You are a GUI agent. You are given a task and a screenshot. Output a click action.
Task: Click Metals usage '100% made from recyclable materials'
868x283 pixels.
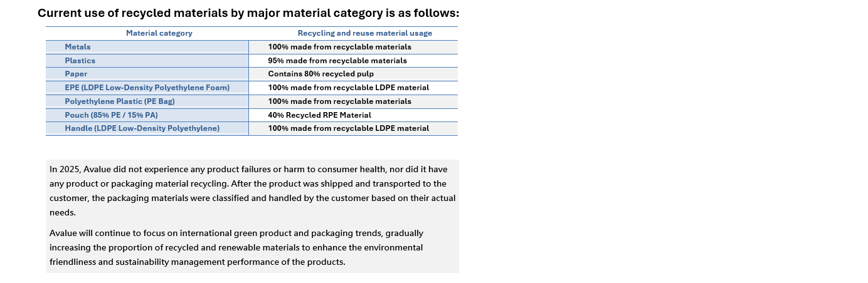(x=354, y=47)
